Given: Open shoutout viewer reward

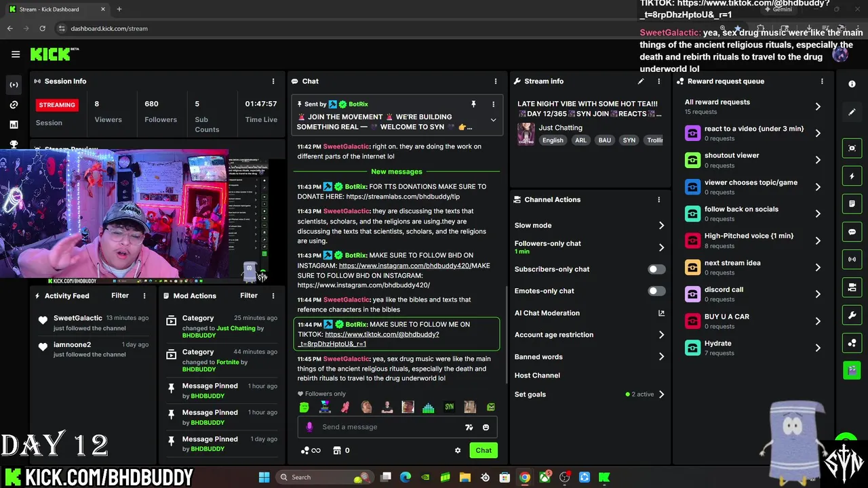Looking at the screenshot, I should 753,160.
